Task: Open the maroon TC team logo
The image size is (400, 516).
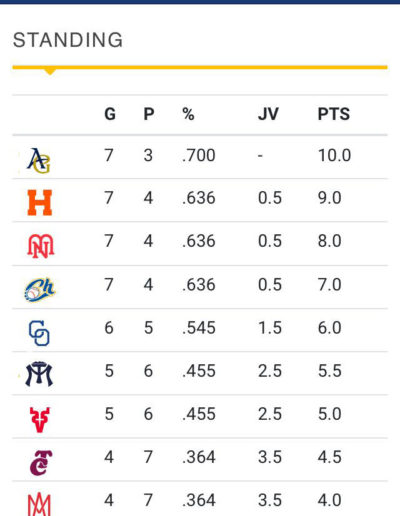Action: pos(41,463)
